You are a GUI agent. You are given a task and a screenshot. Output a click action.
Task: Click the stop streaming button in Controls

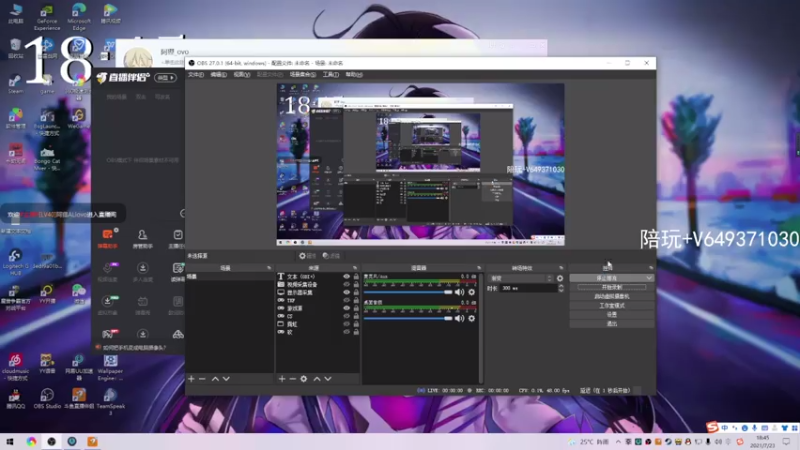[607, 278]
